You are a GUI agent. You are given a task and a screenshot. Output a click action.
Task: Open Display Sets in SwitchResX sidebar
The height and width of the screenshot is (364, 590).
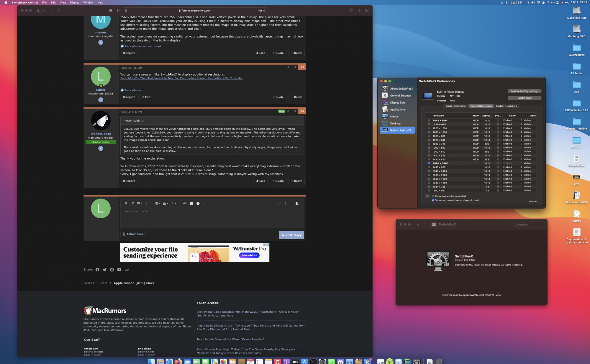(397, 102)
